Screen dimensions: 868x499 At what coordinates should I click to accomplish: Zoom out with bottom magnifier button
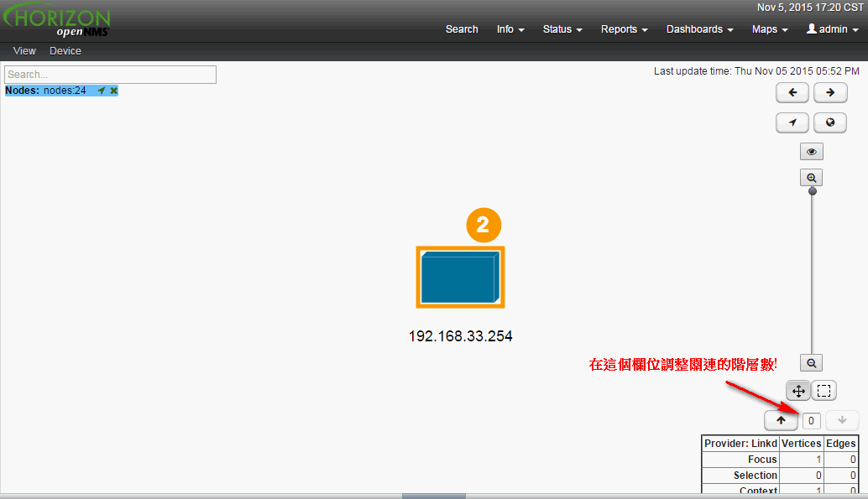point(812,363)
